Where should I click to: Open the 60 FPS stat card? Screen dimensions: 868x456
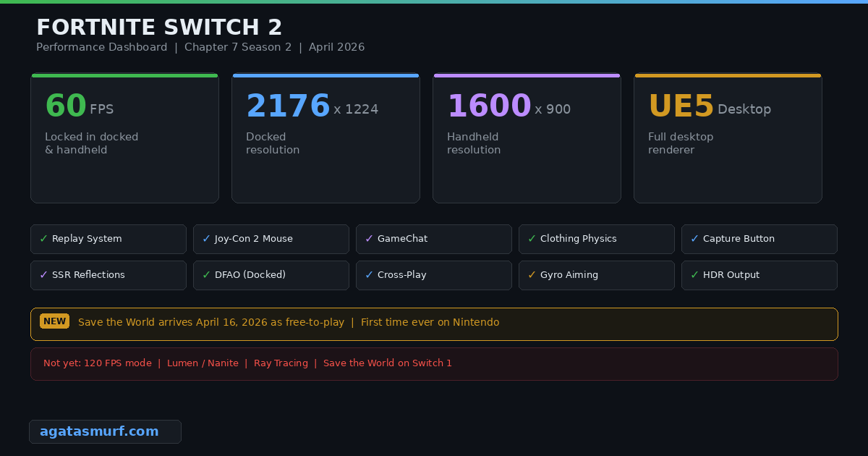[124, 138]
